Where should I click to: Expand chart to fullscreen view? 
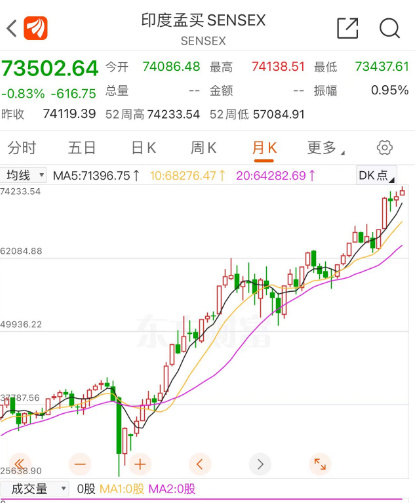click(x=320, y=464)
